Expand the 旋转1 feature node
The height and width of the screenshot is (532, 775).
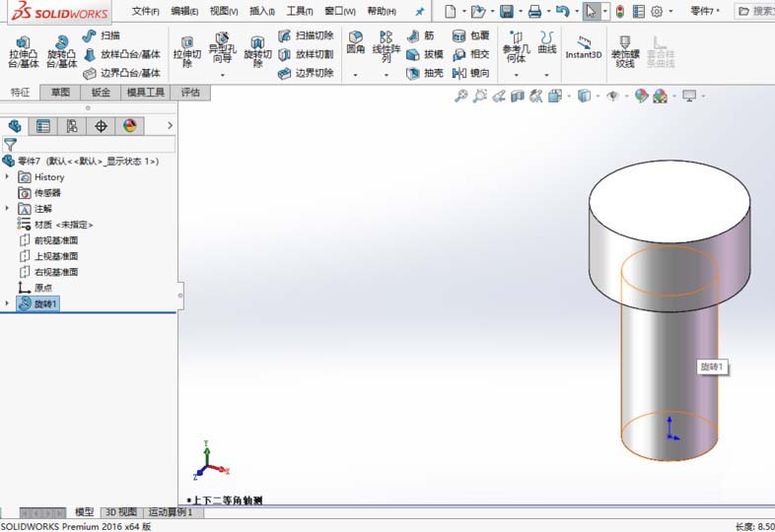(8, 303)
